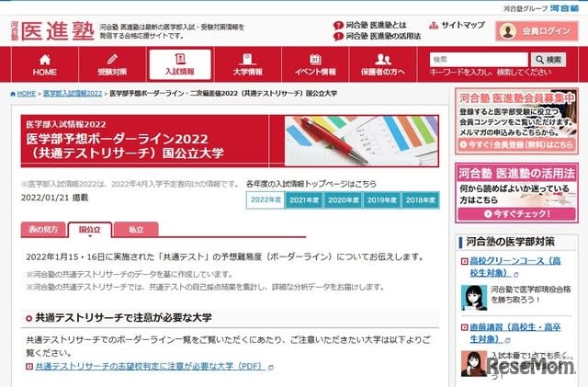Click the 検索 search button

548,60
